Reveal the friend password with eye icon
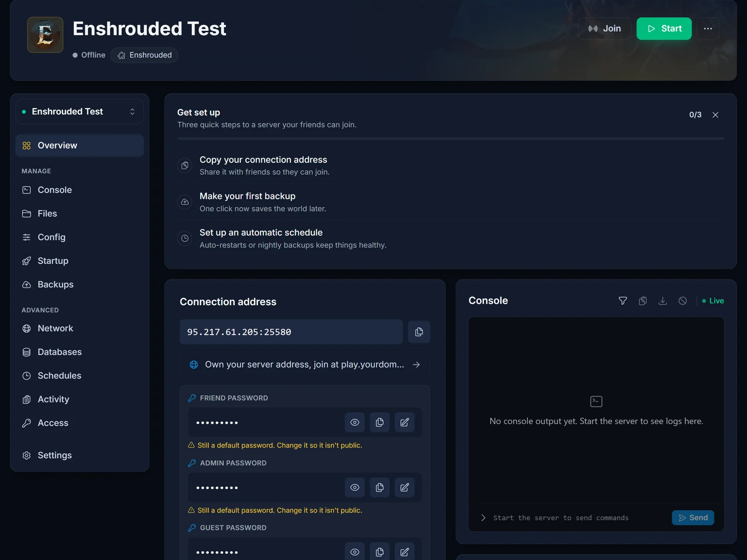 coord(355,422)
